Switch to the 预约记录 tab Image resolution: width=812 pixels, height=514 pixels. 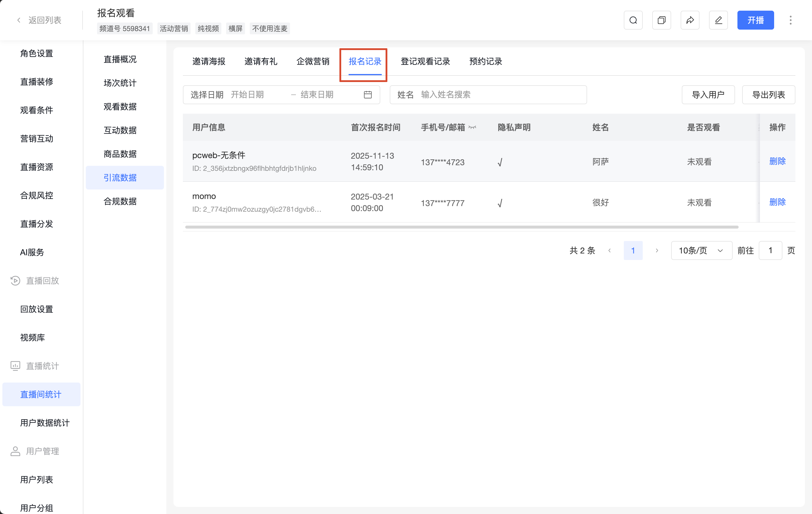coord(486,61)
